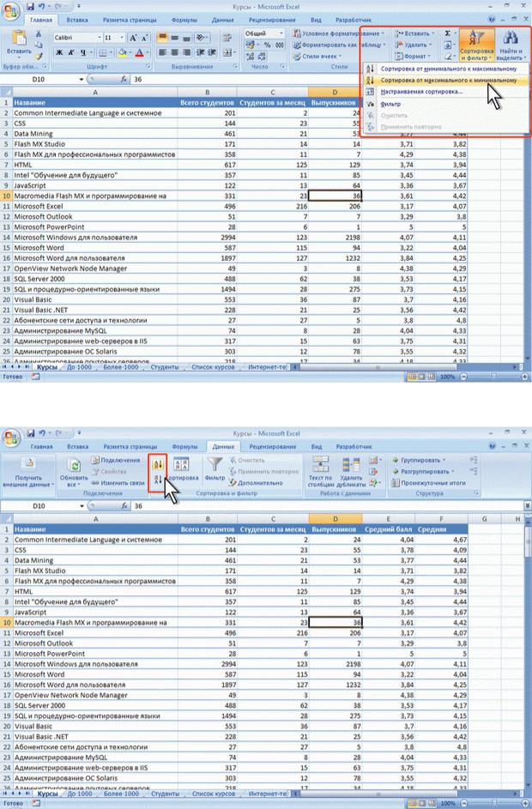Click the Comma style (000) icon, upper window
This screenshot has height=809, width=532.
[x=280, y=45]
